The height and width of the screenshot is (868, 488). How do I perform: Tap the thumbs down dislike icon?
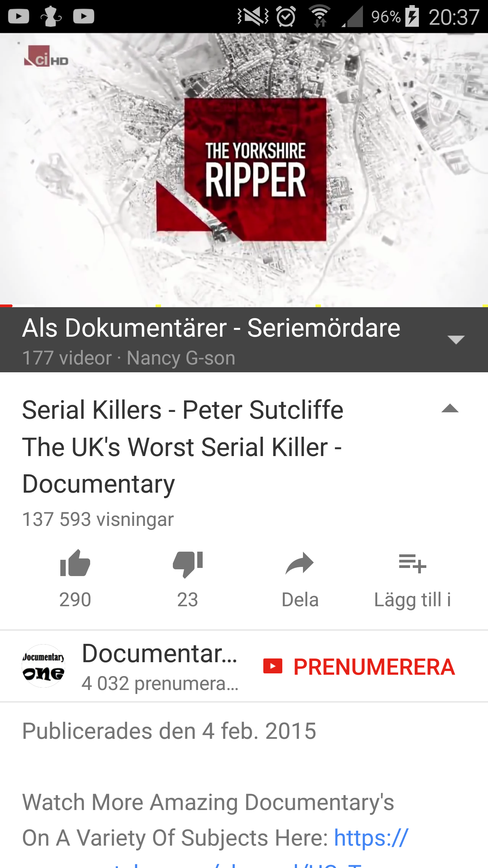(x=187, y=564)
